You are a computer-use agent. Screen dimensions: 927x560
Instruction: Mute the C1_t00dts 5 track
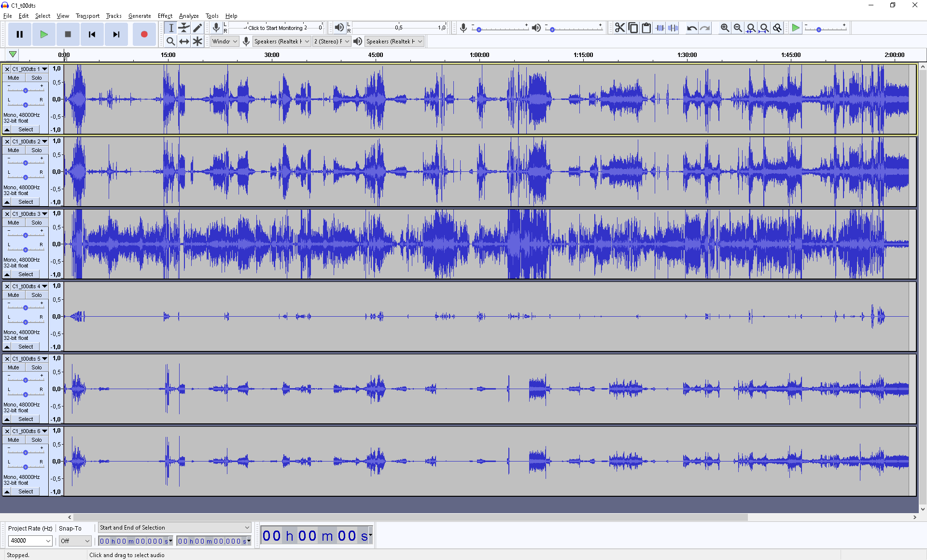coord(14,367)
